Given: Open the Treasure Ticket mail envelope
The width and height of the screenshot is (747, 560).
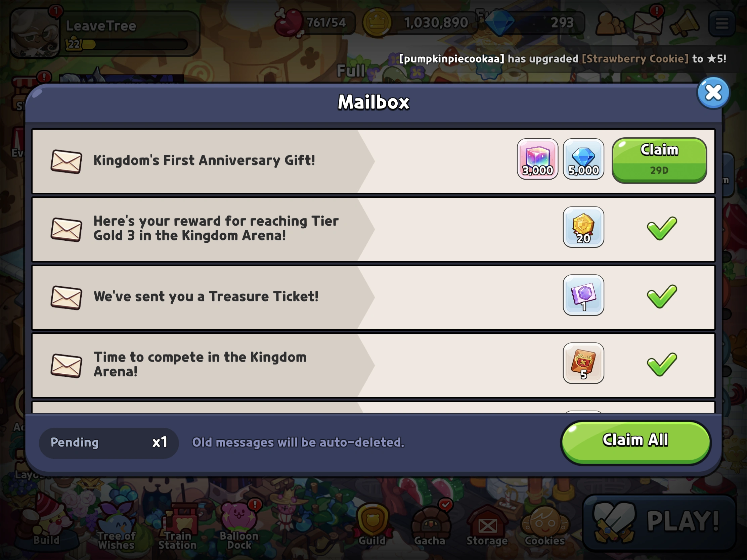Looking at the screenshot, I should pos(66,298).
